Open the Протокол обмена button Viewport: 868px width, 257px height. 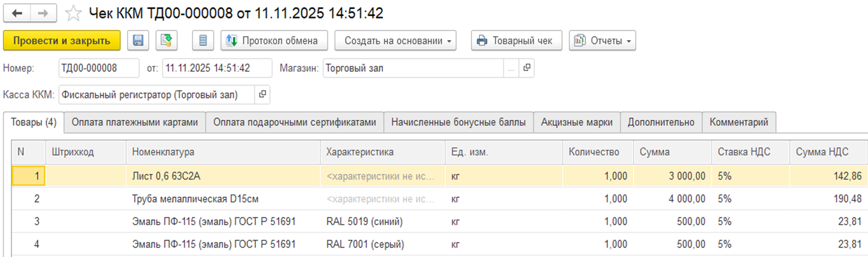coord(274,41)
